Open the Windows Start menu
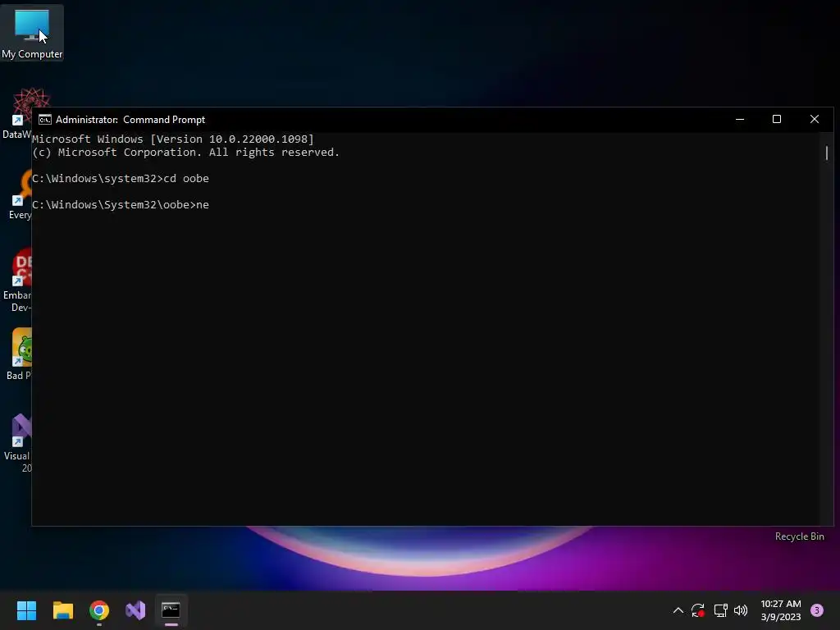Viewport: 840px width, 630px height. (26, 610)
